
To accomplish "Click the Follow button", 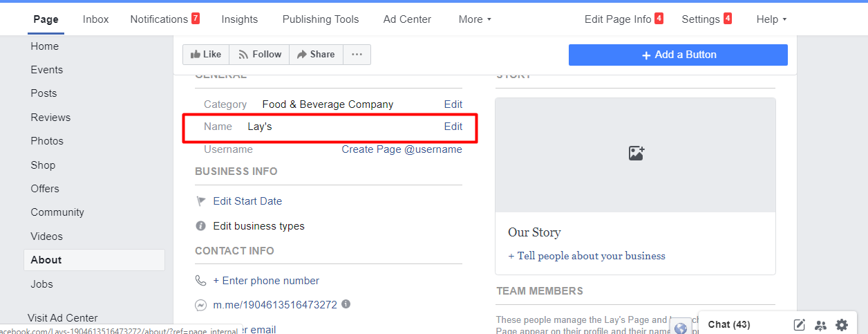I will 259,55.
